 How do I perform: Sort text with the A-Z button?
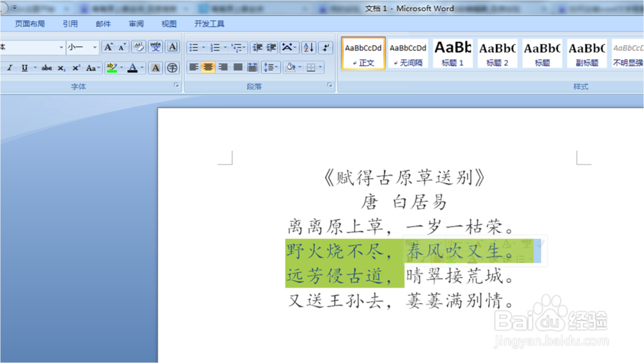309,48
